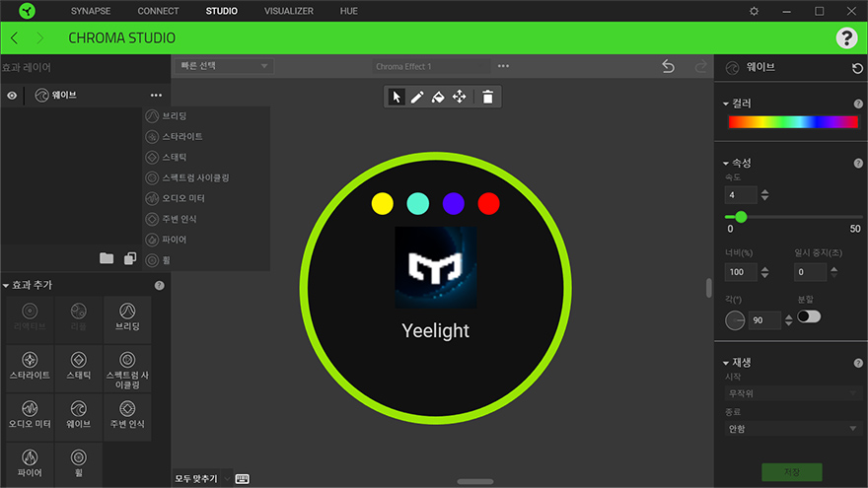Click the trash delete icon
This screenshot has height=488, width=868.
pyautogui.click(x=487, y=97)
